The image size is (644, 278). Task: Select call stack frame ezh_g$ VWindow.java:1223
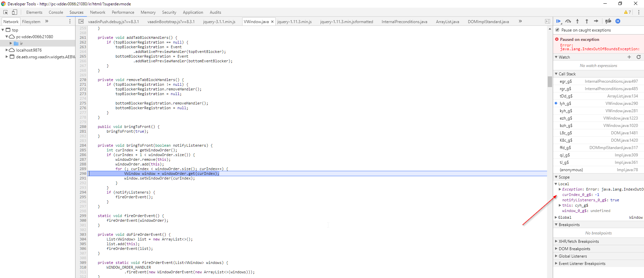click(x=599, y=118)
